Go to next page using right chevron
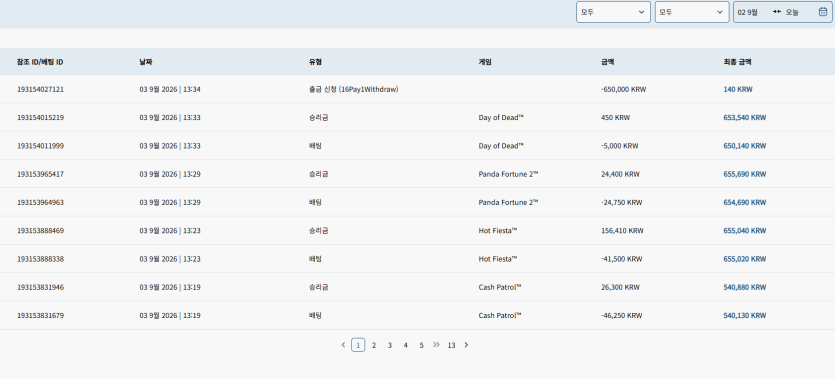 coord(466,345)
